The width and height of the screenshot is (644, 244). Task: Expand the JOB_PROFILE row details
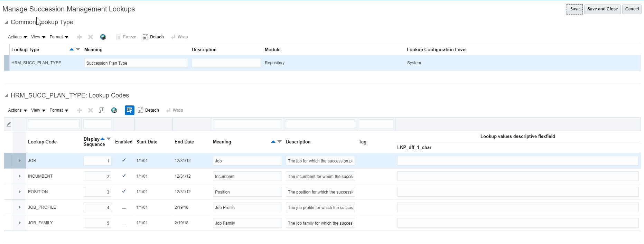pyautogui.click(x=19, y=207)
